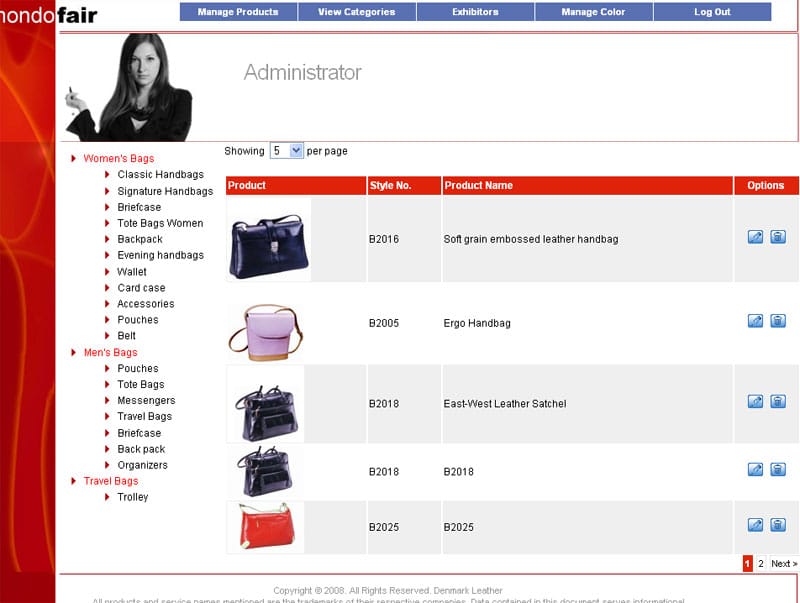Expand the Women's Bags category
Viewport: 800px width, 603px height.
click(x=117, y=158)
